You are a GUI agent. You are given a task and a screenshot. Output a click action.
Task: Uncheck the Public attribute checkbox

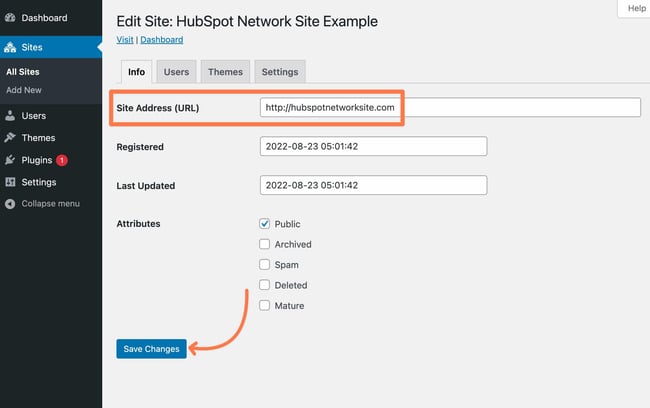(264, 224)
